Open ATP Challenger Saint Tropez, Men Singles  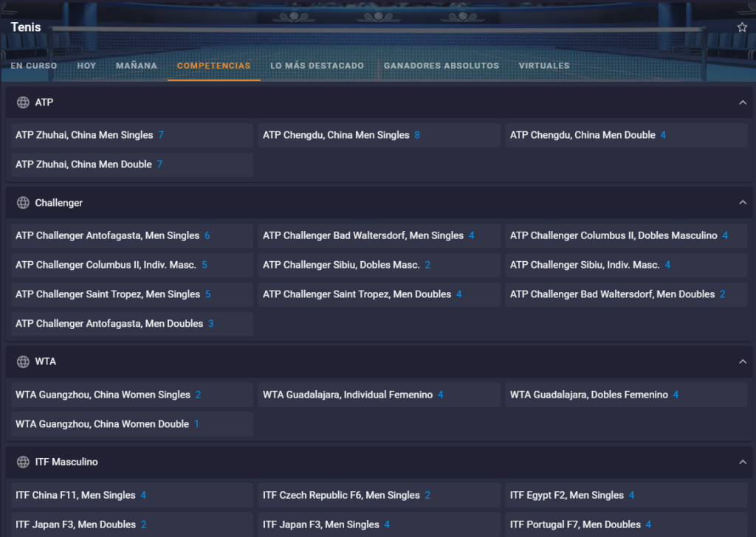pos(131,294)
